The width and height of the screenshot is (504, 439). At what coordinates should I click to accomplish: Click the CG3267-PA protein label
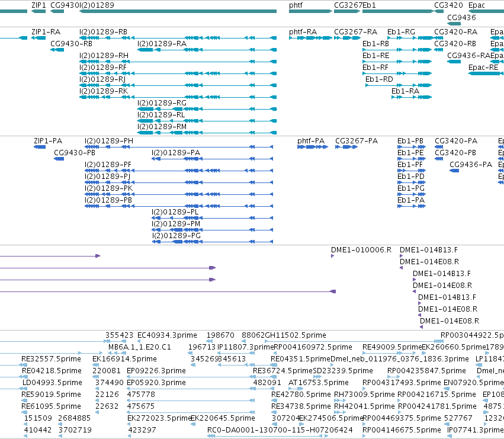click(x=357, y=141)
